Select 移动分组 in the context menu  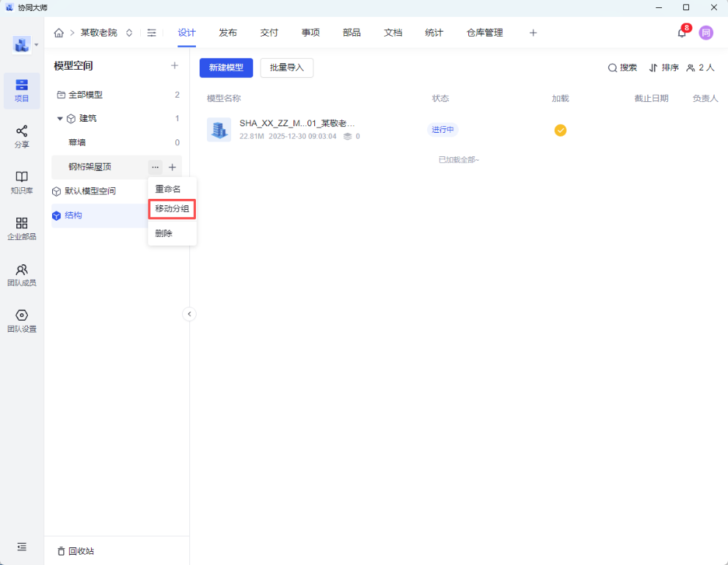click(172, 209)
